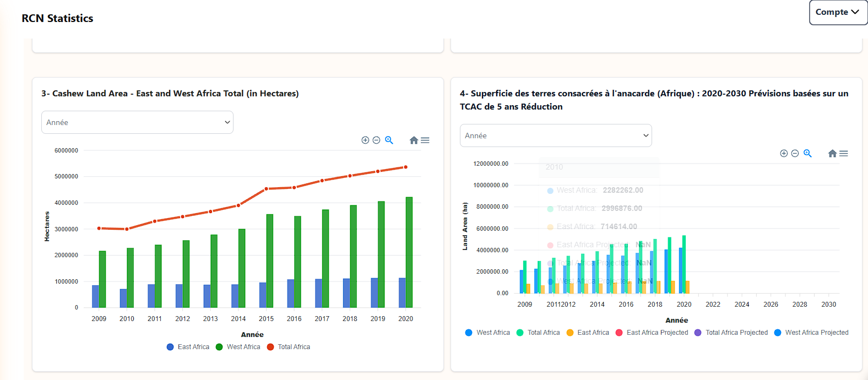Click zoom in icon on chart 3 toolbar
The width and height of the screenshot is (868, 380).
[365, 140]
